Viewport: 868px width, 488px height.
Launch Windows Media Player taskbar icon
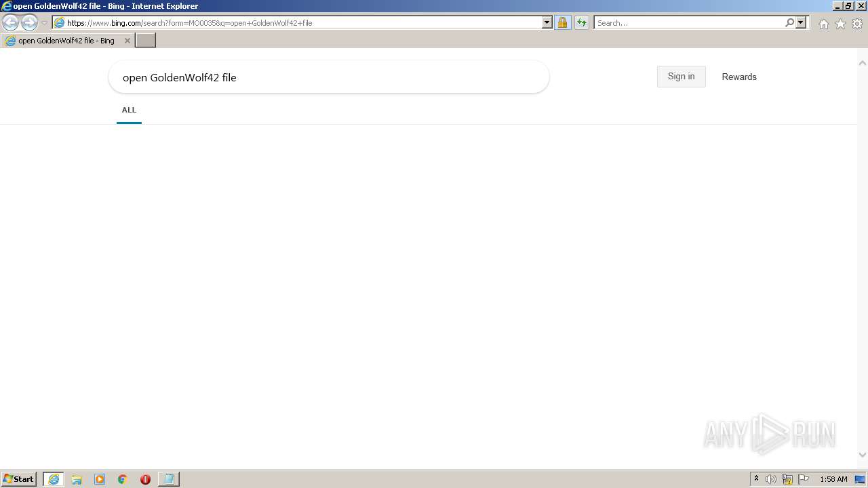[x=100, y=479]
